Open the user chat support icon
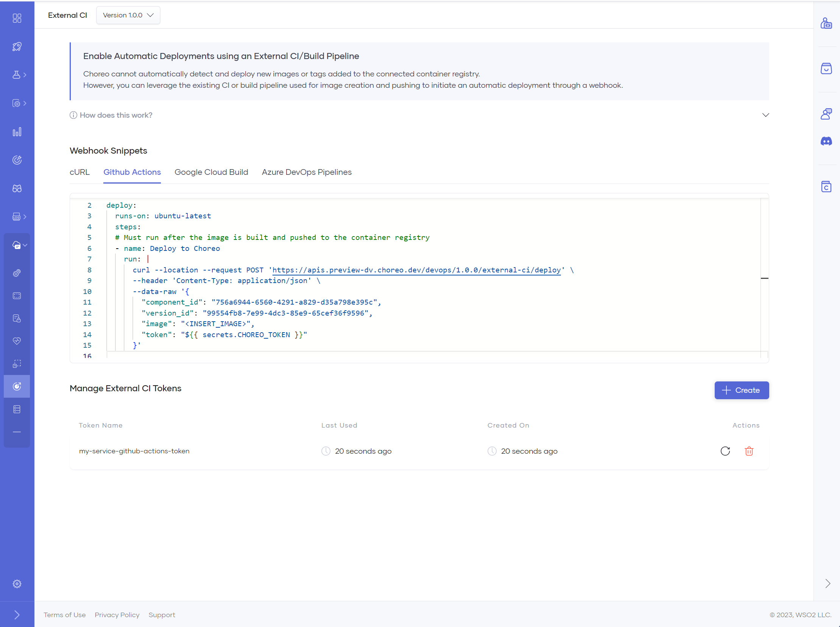This screenshot has width=840, height=627. pos(826,114)
